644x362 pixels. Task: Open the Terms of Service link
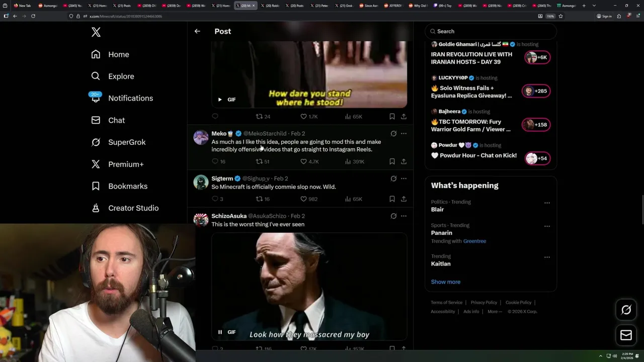tap(446, 303)
